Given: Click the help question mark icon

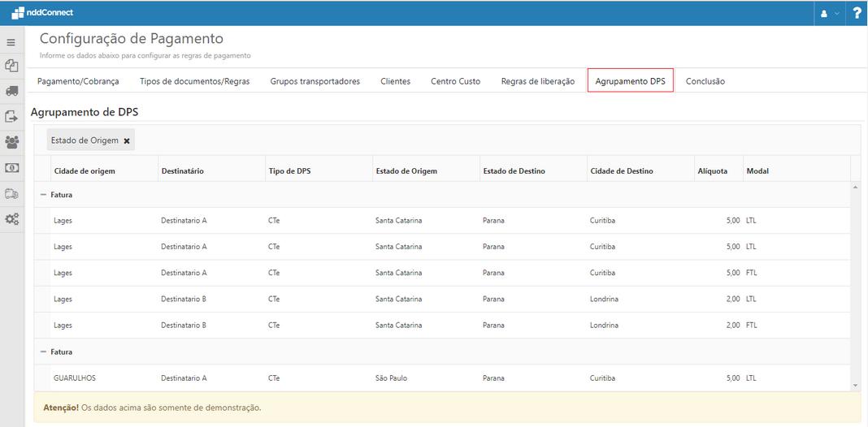Looking at the screenshot, I should (857, 13).
